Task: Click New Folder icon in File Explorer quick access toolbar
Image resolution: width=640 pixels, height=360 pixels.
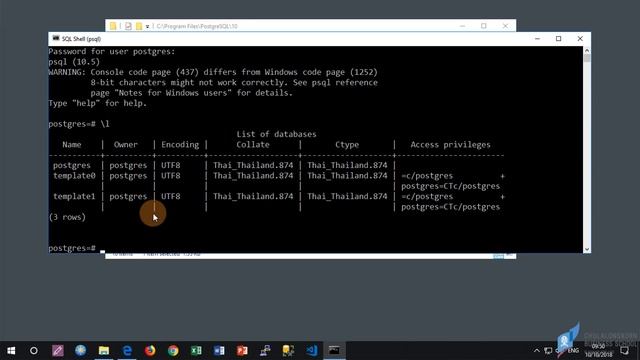Action: (x=139, y=26)
